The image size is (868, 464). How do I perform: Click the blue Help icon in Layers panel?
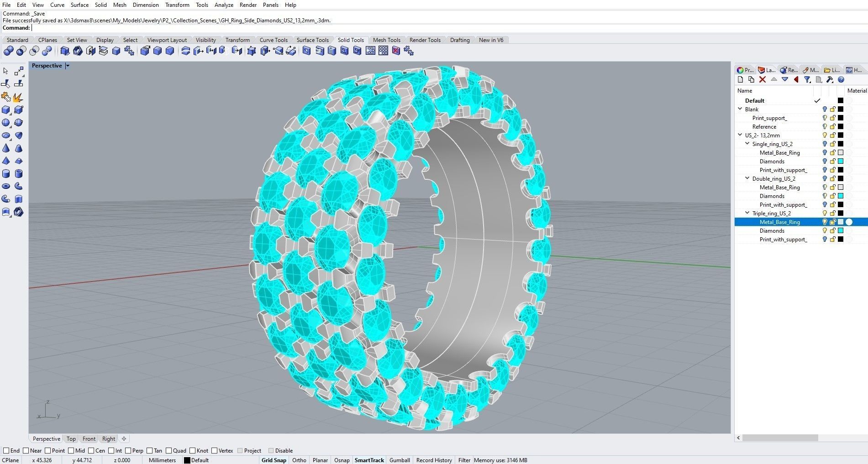tap(841, 79)
